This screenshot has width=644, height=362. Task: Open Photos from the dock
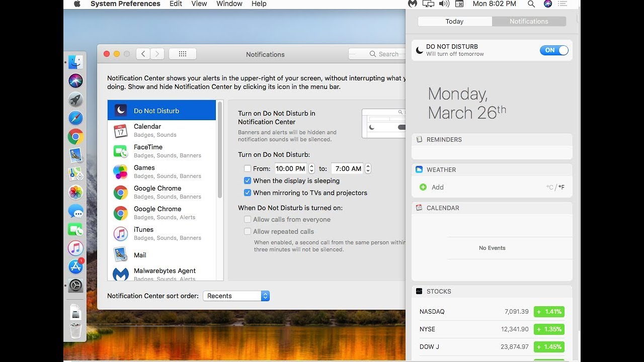coord(75,193)
